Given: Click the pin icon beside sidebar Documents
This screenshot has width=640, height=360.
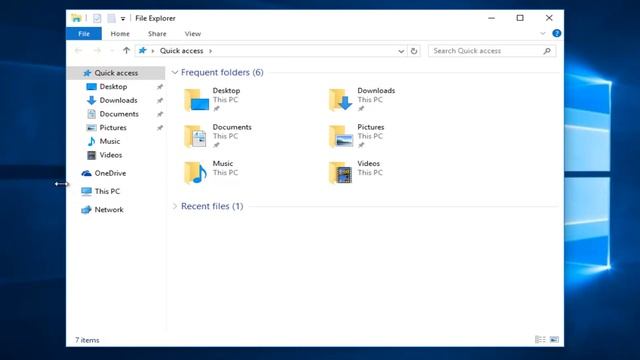Looking at the screenshot, I should (160, 114).
